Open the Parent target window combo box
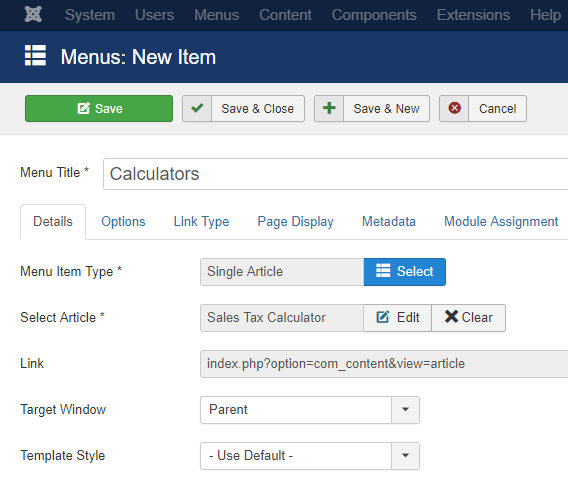The width and height of the screenshot is (568, 489). (310, 410)
